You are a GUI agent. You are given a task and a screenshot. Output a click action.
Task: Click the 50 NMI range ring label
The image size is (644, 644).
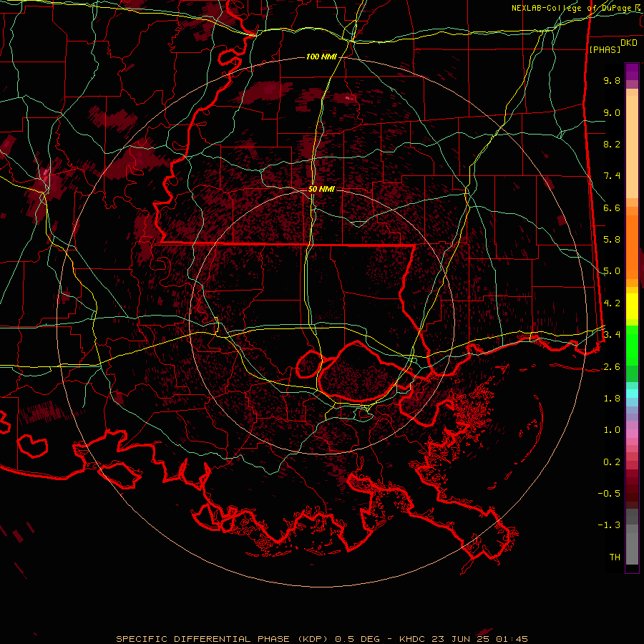321,189
